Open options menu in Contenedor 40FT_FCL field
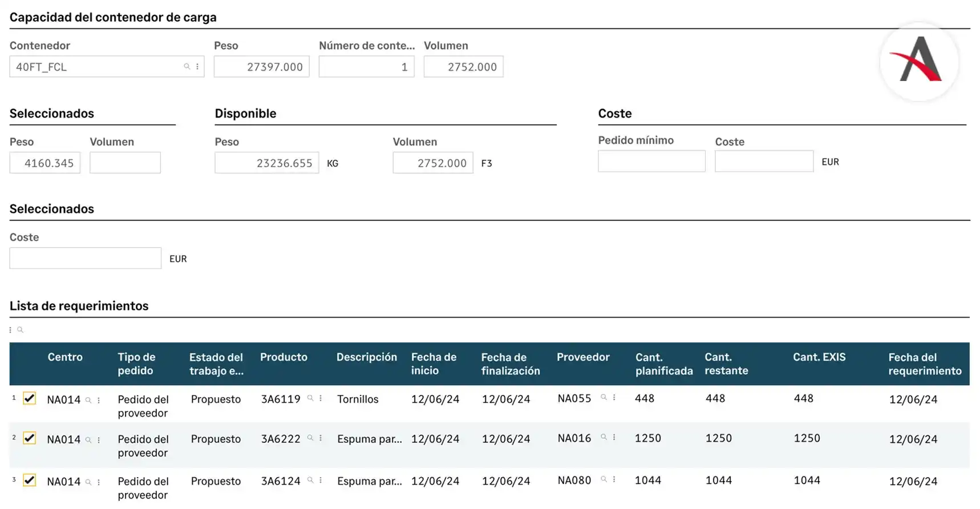Image resolution: width=980 pixels, height=509 pixels. click(x=197, y=67)
